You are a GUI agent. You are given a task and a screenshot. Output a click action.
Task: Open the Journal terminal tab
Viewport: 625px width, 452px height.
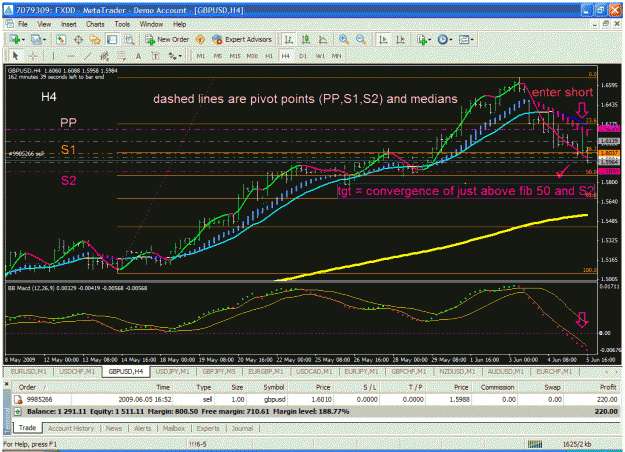click(x=242, y=428)
